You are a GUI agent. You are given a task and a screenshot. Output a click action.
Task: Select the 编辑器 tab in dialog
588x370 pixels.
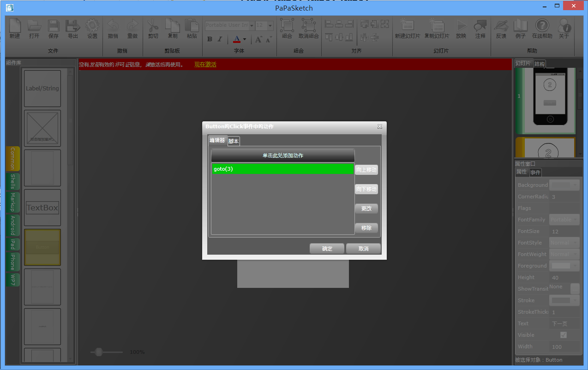pyautogui.click(x=217, y=140)
